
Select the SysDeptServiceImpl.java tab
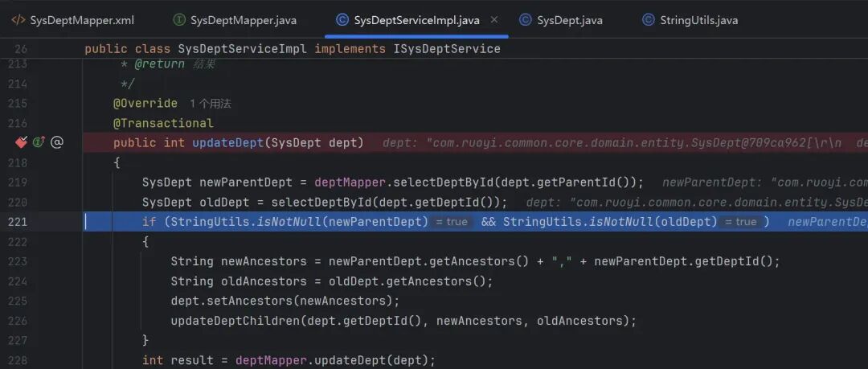click(416, 21)
